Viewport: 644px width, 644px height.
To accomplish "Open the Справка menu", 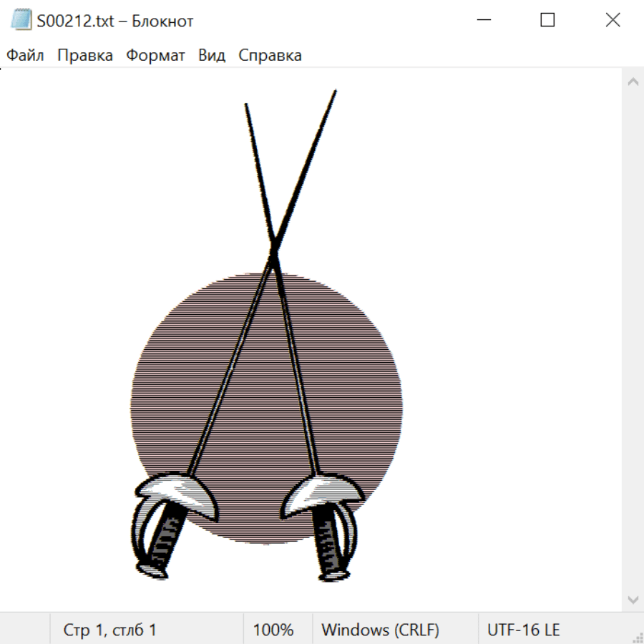I will coord(270,56).
